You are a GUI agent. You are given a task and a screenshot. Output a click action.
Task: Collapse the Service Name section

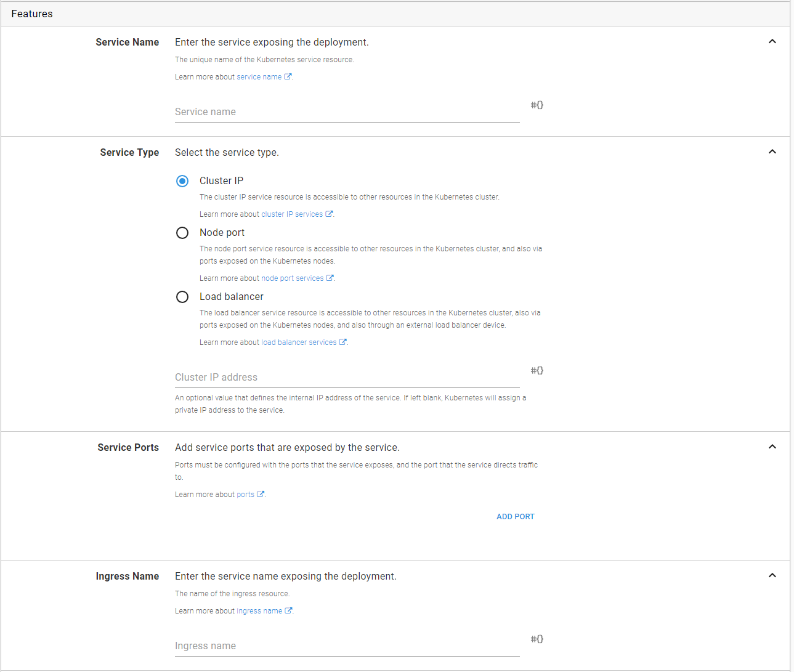(x=772, y=42)
